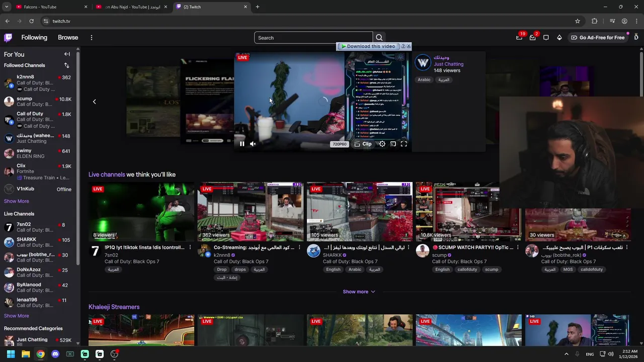Image resolution: width=644 pixels, height=362 pixels.
Task: Open the Browse tab
Action: point(68,38)
